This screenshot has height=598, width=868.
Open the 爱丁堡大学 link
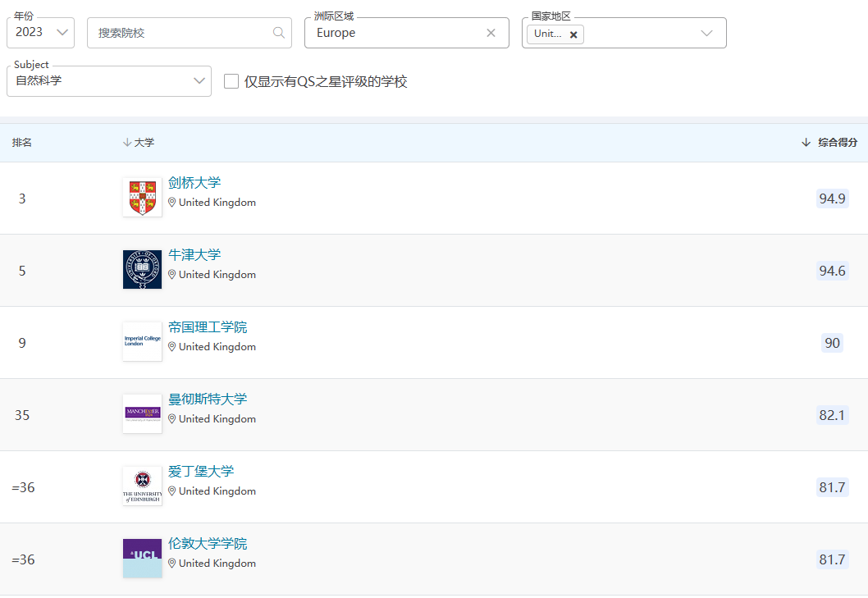[201, 471]
